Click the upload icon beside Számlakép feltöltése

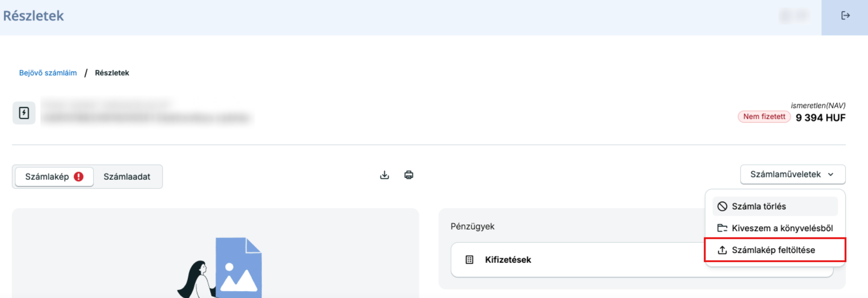(x=722, y=250)
